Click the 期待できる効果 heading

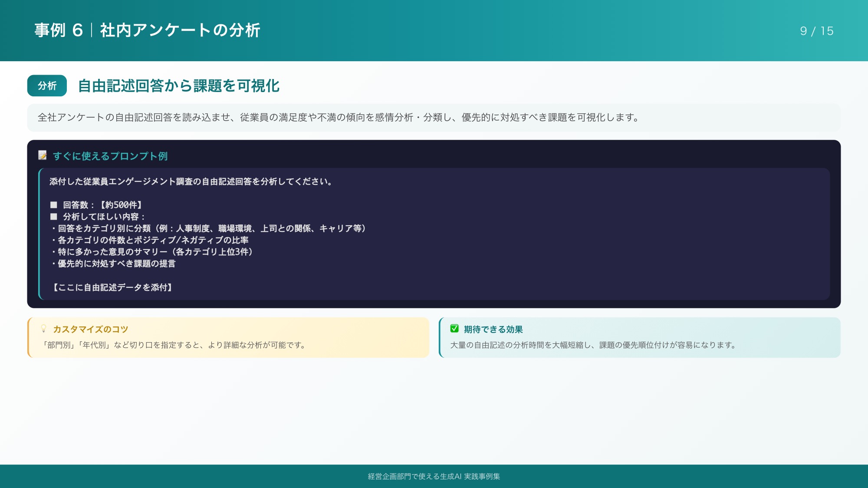pos(493,330)
